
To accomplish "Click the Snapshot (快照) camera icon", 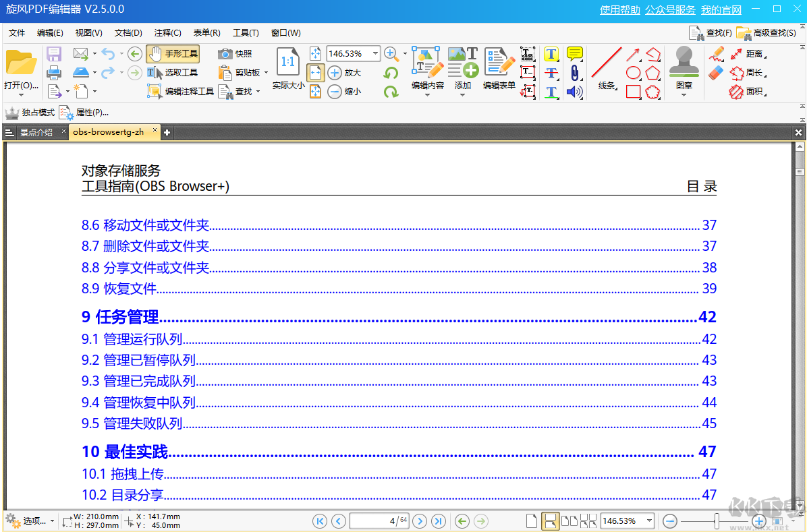I will [x=225, y=54].
